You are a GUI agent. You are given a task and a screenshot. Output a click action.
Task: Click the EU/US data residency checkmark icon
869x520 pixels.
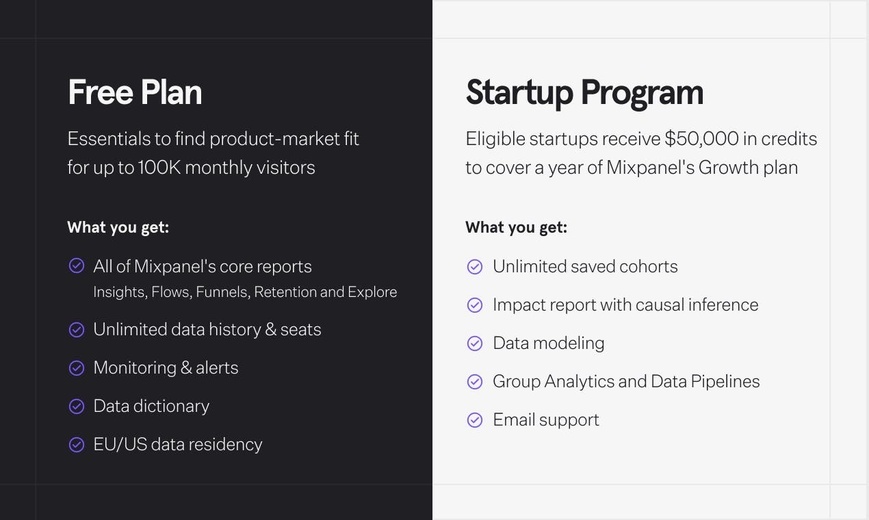tap(76, 445)
